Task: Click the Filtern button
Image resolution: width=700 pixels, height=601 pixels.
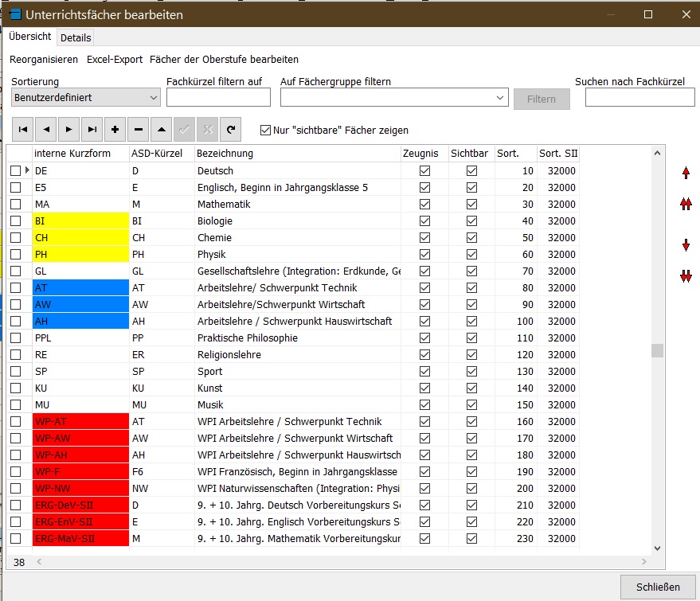Action: (x=542, y=99)
